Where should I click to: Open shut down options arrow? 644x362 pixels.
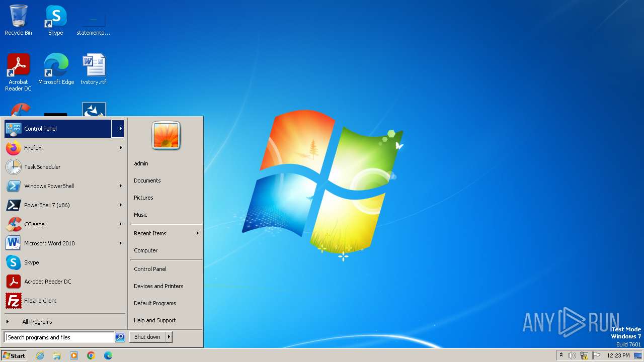pyautogui.click(x=169, y=337)
